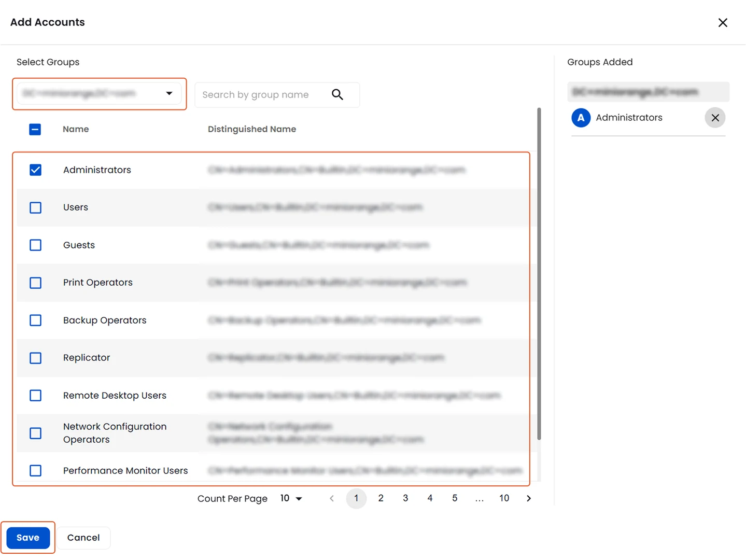
Task: Remove Administrators from the Groups Added list
Action: coord(715,118)
